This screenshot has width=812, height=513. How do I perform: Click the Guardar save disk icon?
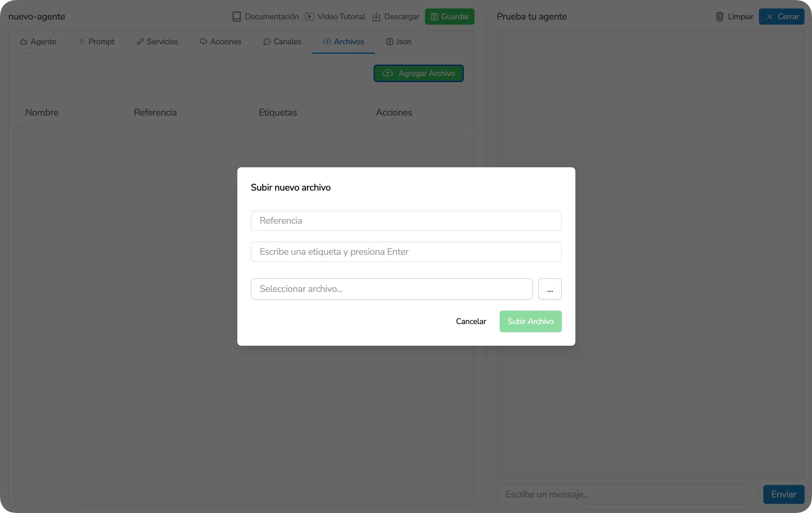434,17
